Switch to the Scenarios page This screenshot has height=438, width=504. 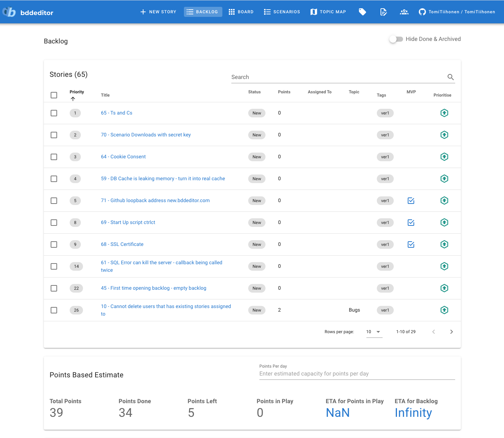[x=282, y=12]
